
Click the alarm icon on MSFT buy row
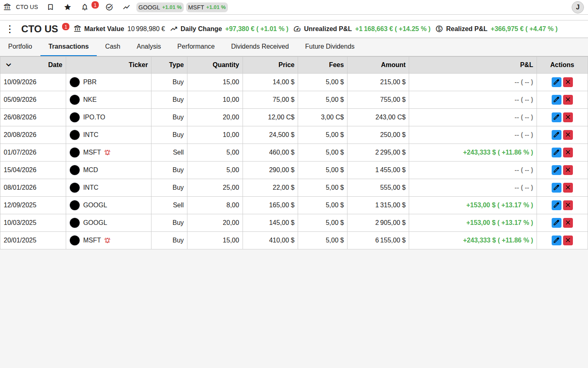coord(107,240)
